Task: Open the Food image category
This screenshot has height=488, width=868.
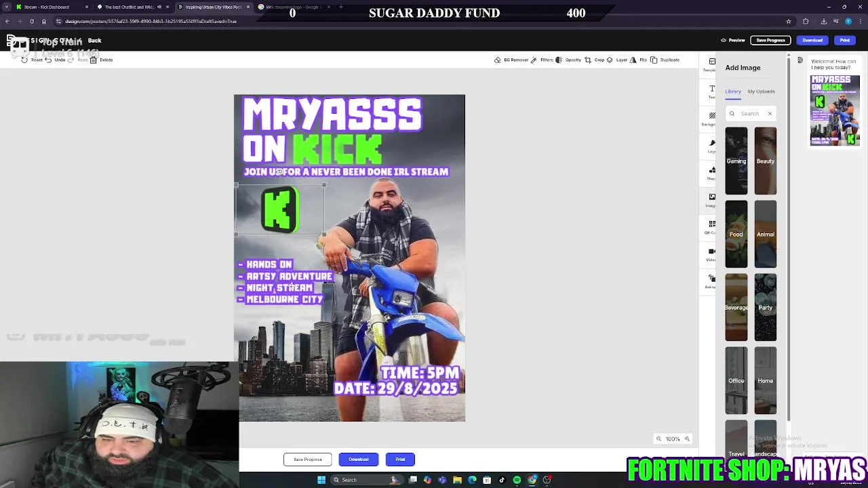Action: [x=736, y=234]
